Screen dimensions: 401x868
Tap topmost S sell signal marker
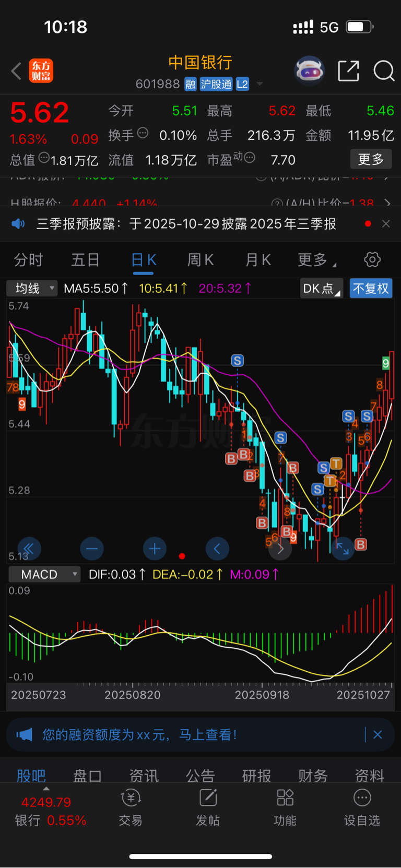tap(238, 360)
